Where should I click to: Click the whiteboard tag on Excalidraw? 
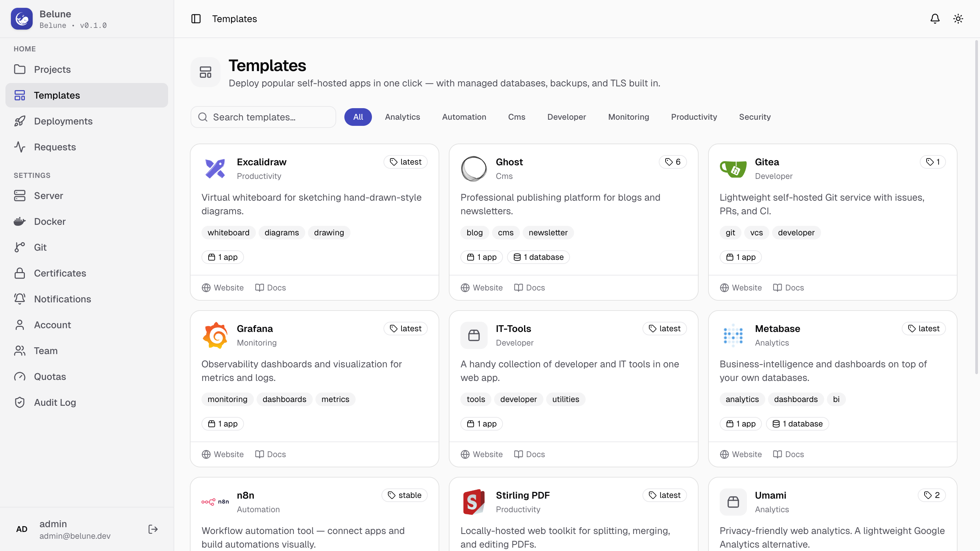pos(229,232)
